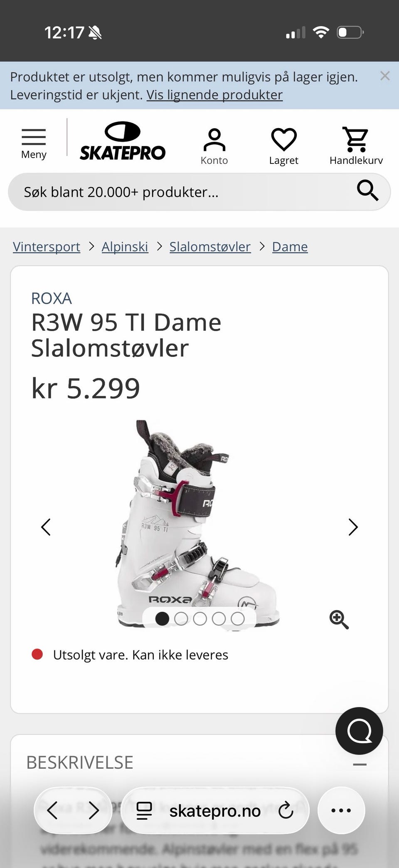Go to Vintersport breadcrumb
399x868 pixels.
click(47, 247)
